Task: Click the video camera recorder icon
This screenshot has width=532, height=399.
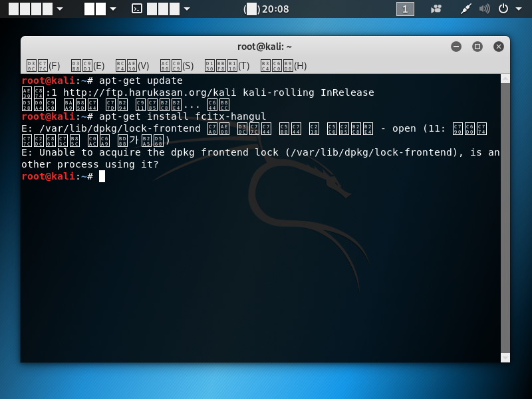Action: [x=436, y=9]
